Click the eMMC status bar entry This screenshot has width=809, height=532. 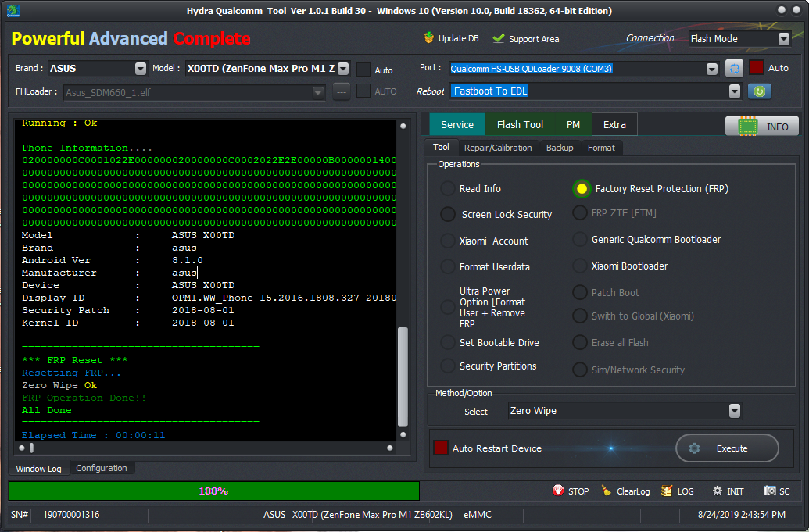click(478, 515)
